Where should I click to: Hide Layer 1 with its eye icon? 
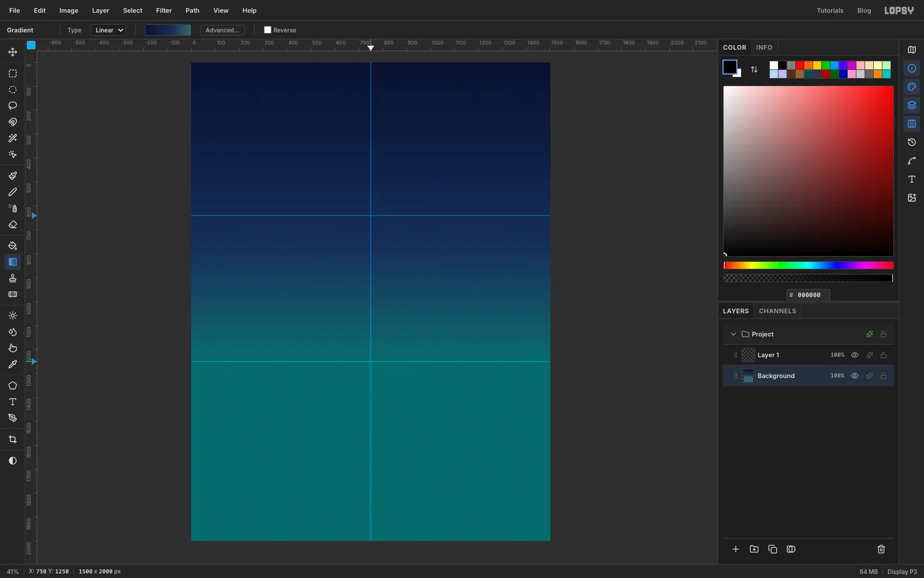[855, 355]
